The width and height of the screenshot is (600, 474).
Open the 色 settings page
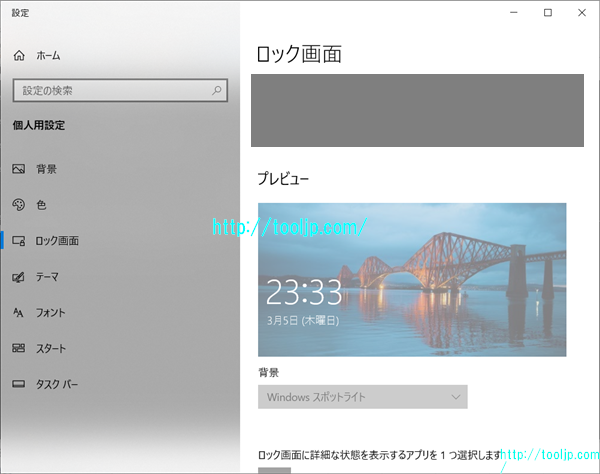point(41,205)
